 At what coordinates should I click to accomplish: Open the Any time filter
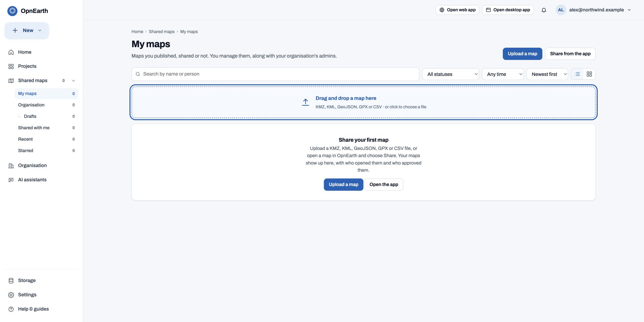tap(503, 74)
